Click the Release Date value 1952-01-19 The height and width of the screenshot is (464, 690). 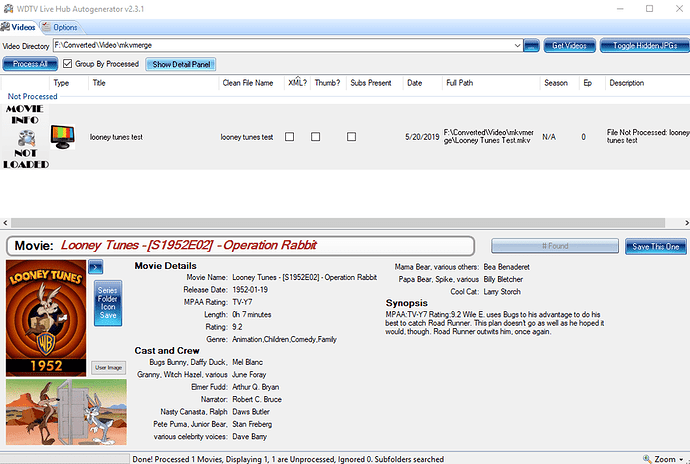click(250, 290)
